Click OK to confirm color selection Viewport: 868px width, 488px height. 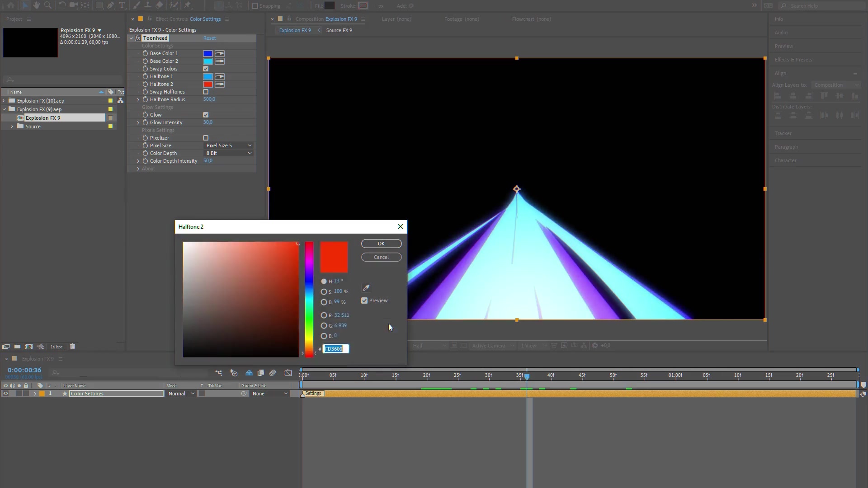381,243
